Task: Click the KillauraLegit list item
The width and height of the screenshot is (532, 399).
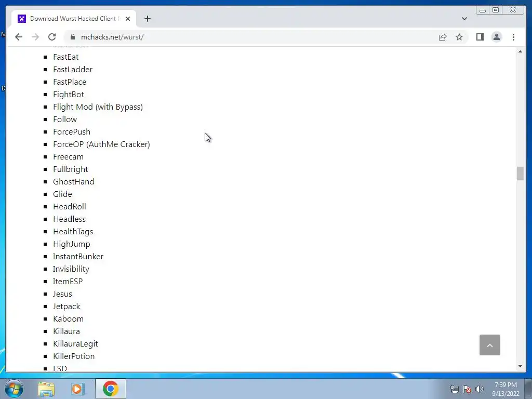Action: coord(75,344)
